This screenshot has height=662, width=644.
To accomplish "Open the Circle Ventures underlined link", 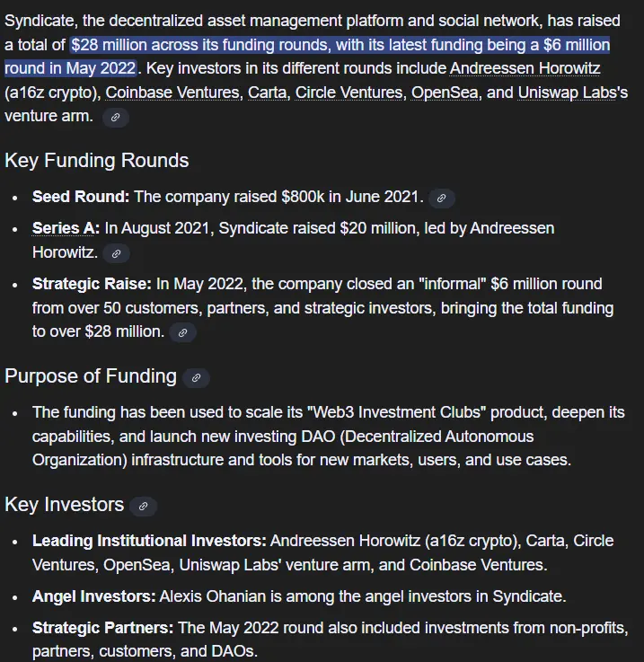I will tap(348, 93).
